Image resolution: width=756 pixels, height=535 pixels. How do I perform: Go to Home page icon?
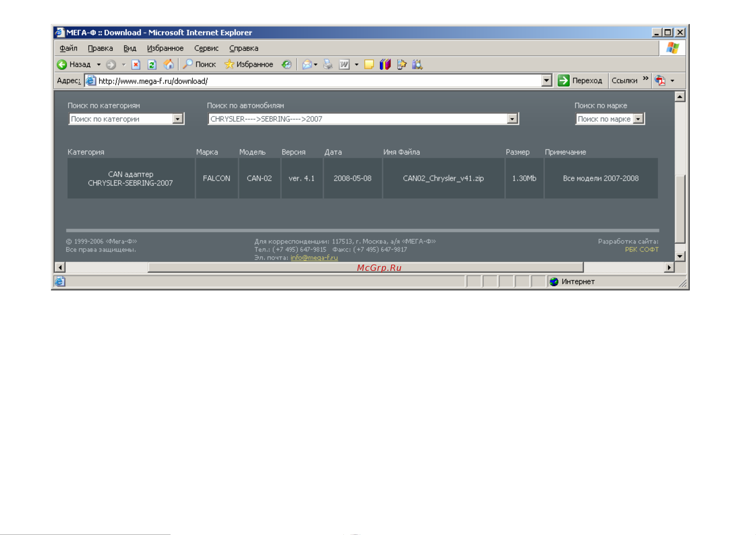169,64
